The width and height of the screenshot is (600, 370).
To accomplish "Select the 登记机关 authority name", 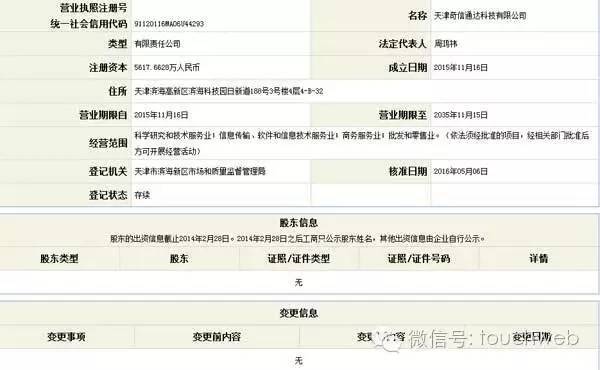I will click(200, 171).
